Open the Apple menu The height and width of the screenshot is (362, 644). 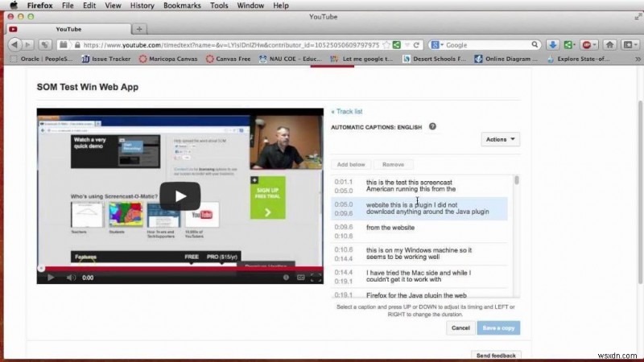pos(14,6)
